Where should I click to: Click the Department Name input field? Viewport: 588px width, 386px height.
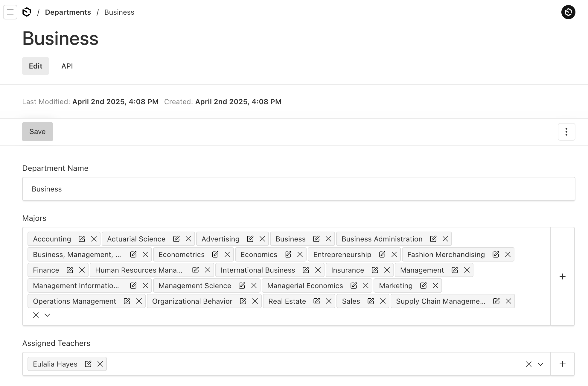click(298, 189)
